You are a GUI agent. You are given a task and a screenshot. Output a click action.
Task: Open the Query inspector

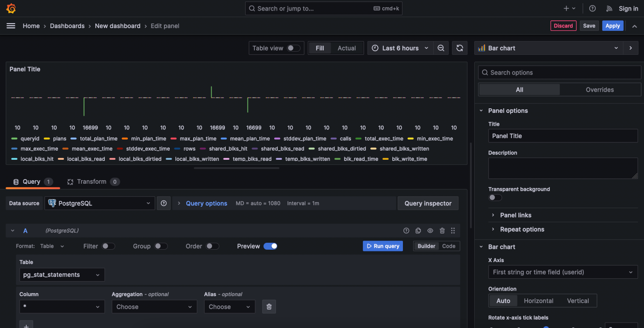428,203
